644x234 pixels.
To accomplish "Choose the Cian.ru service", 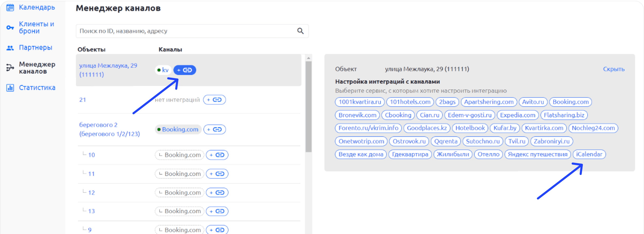I will (x=429, y=115).
